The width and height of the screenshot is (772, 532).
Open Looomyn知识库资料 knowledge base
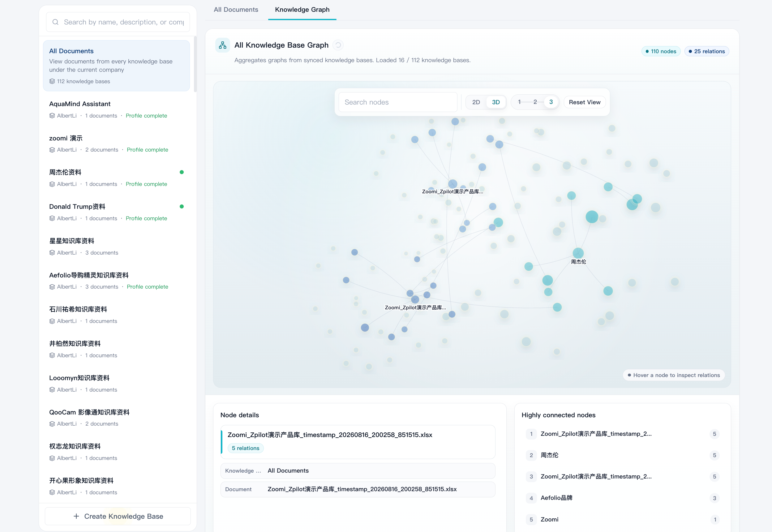point(116,384)
